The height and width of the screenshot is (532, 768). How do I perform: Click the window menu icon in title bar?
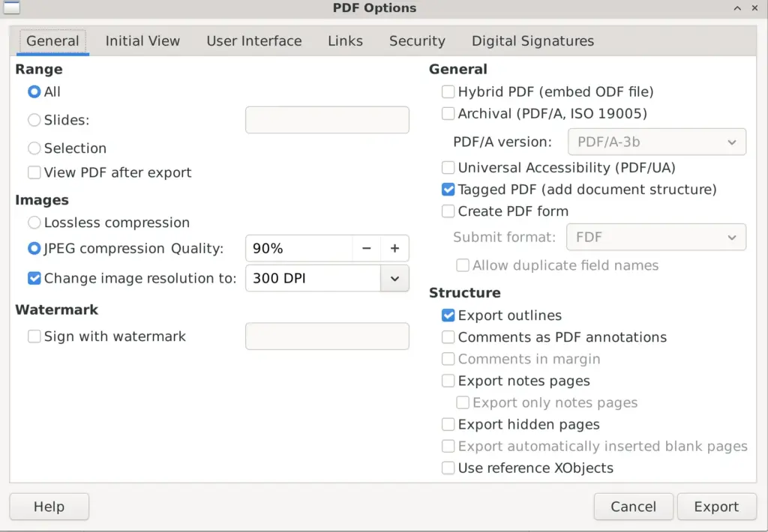pyautogui.click(x=11, y=7)
